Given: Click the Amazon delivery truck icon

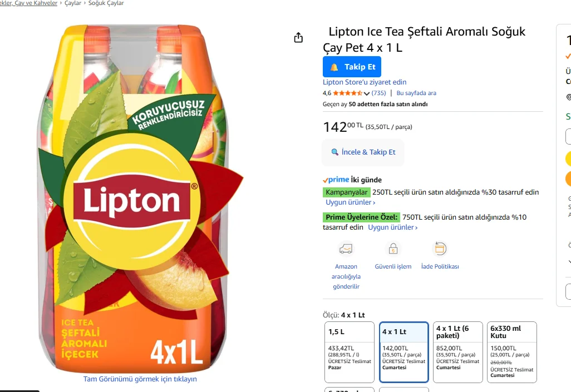Looking at the screenshot, I should click(x=346, y=249).
